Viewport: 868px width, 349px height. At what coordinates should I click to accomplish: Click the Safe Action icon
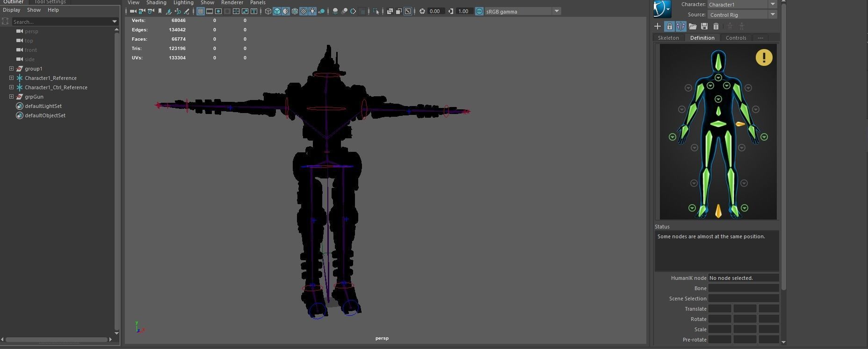[x=245, y=11]
